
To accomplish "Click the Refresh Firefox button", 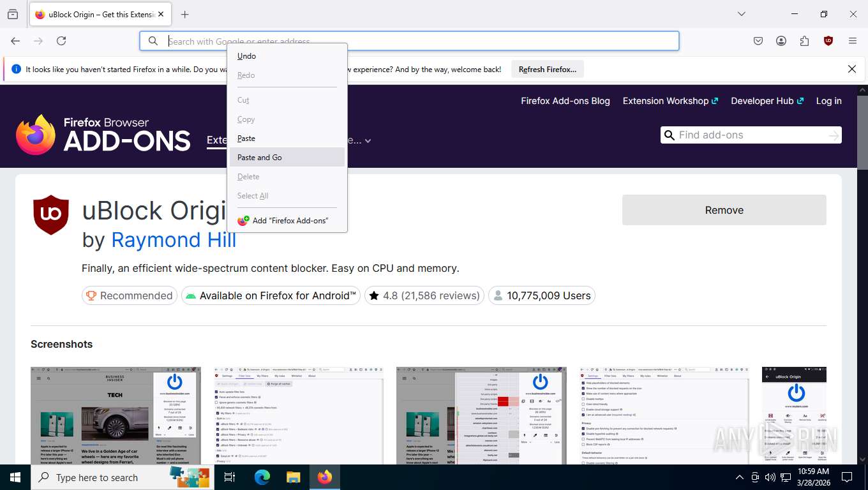I will tap(548, 70).
